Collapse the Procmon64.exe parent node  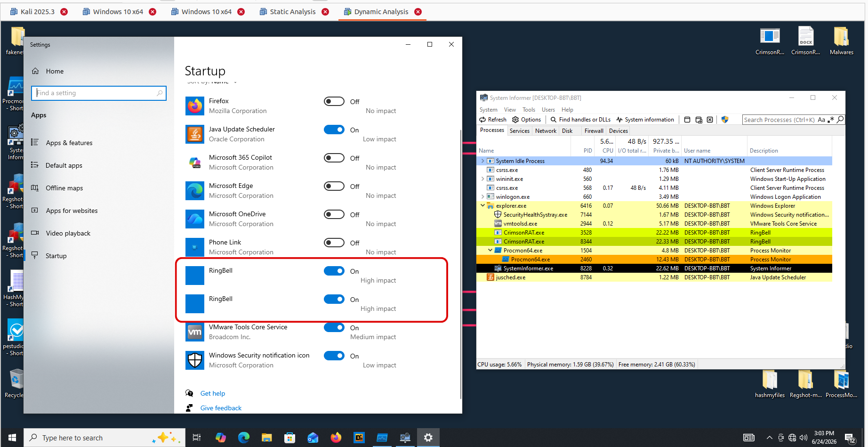pyautogui.click(x=490, y=250)
